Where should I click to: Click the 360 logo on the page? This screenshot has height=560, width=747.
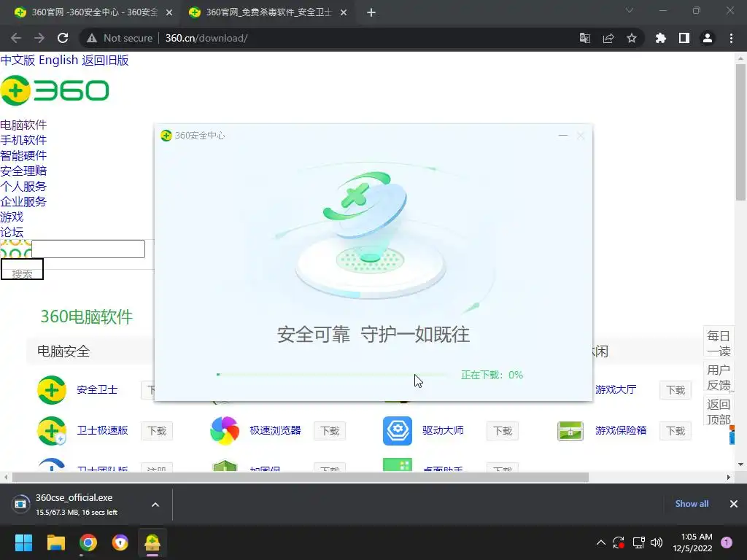55,90
